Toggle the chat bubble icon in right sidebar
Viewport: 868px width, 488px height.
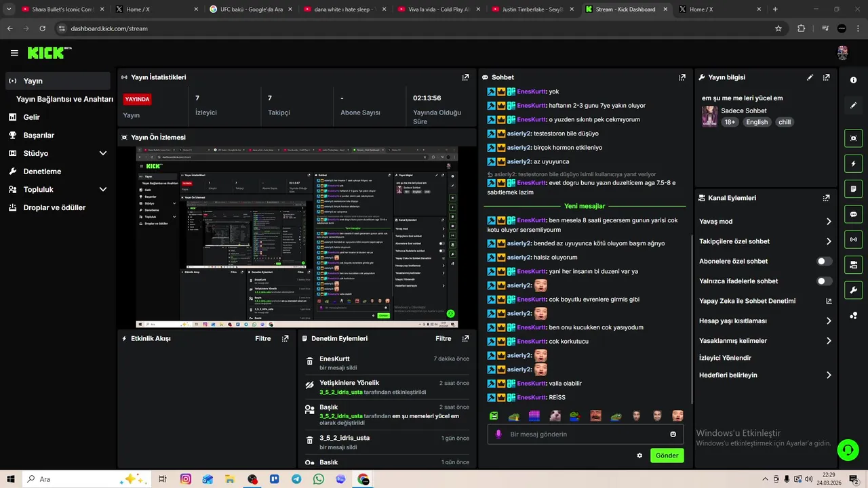[x=853, y=214]
